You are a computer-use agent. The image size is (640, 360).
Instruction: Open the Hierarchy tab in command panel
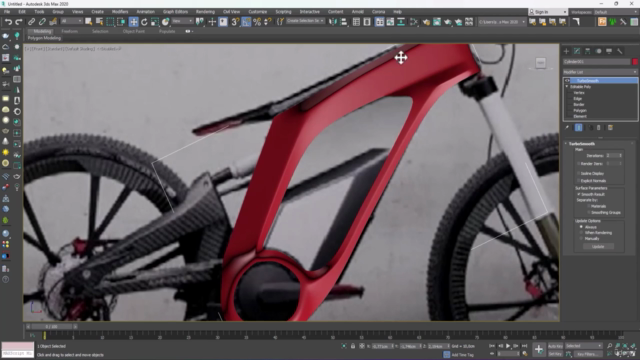tap(587, 51)
